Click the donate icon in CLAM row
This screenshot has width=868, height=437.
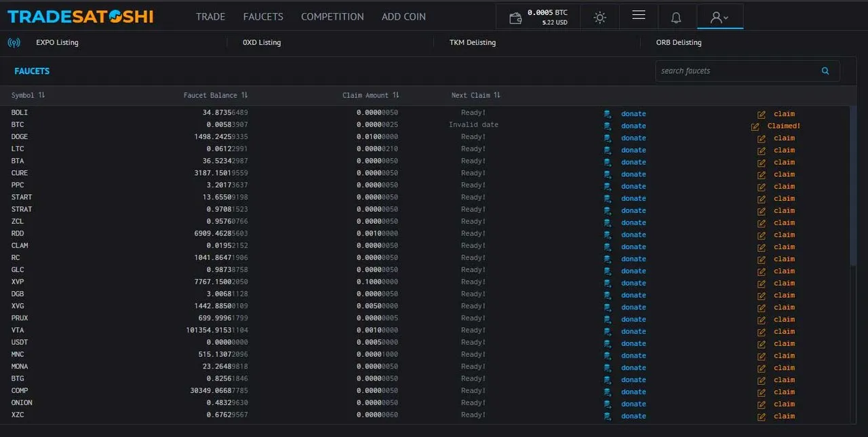tap(608, 247)
